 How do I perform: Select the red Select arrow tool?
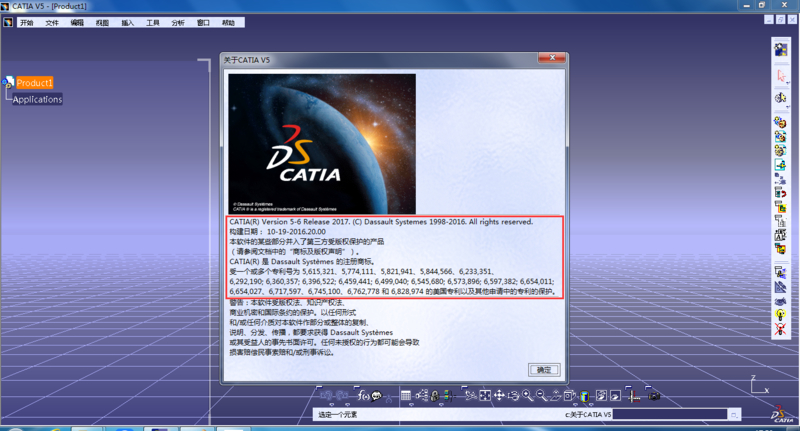(x=781, y=76)
